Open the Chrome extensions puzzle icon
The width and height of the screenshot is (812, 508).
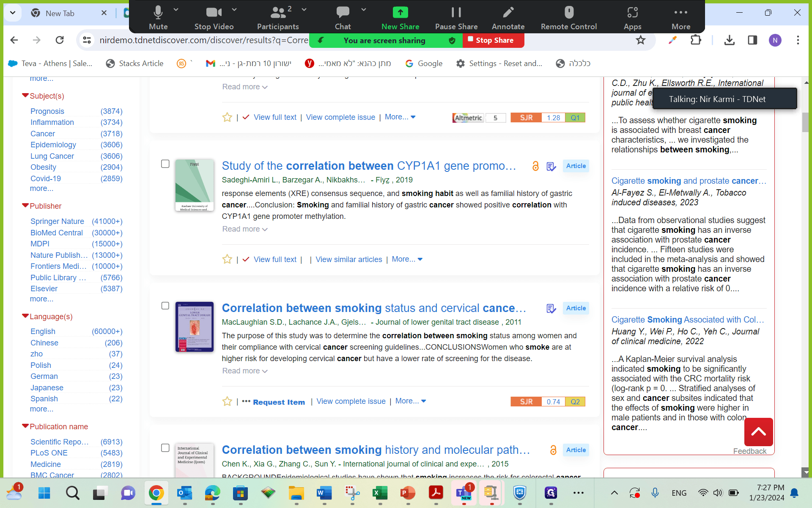pyautogui.click(x=696, y=40)
